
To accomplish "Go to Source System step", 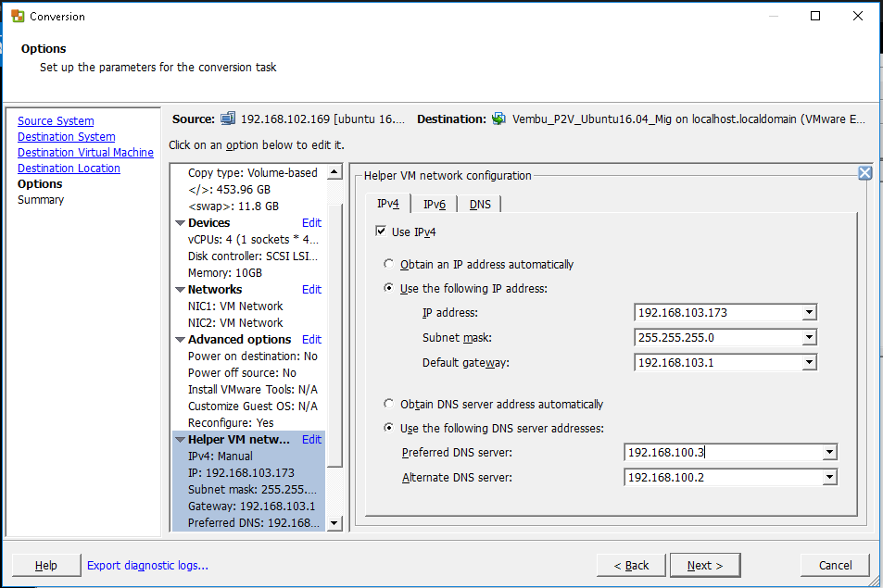I will 56,121.
